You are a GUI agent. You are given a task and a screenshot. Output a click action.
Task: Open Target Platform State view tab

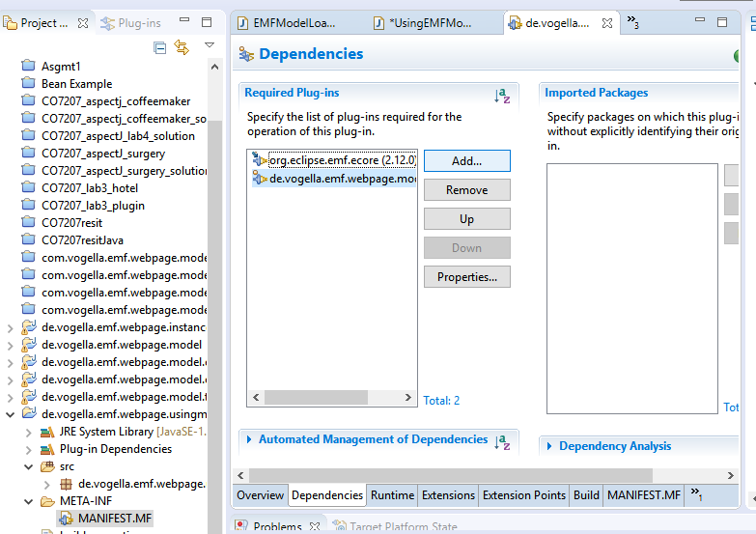(x=396, y=526)
